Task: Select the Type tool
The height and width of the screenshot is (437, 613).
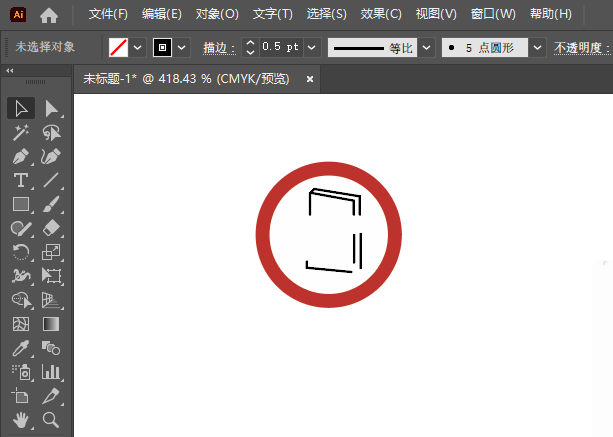Action: [x=21, y=180]
